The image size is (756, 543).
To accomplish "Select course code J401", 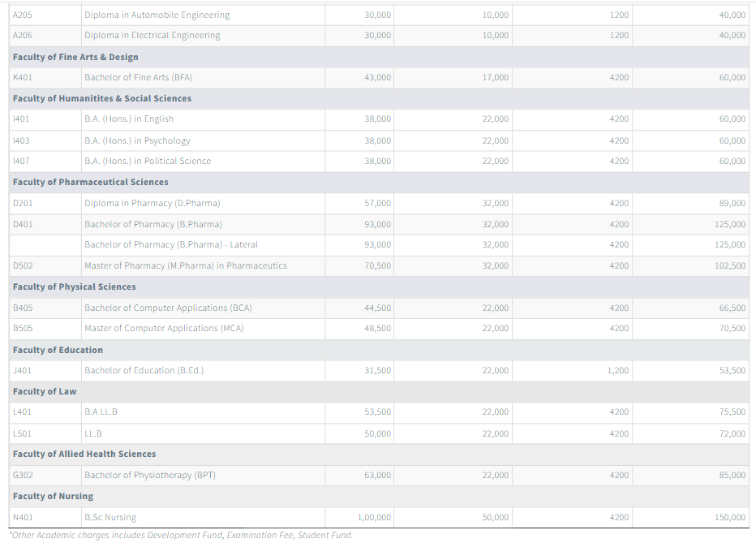I will (x=22, y=370).
